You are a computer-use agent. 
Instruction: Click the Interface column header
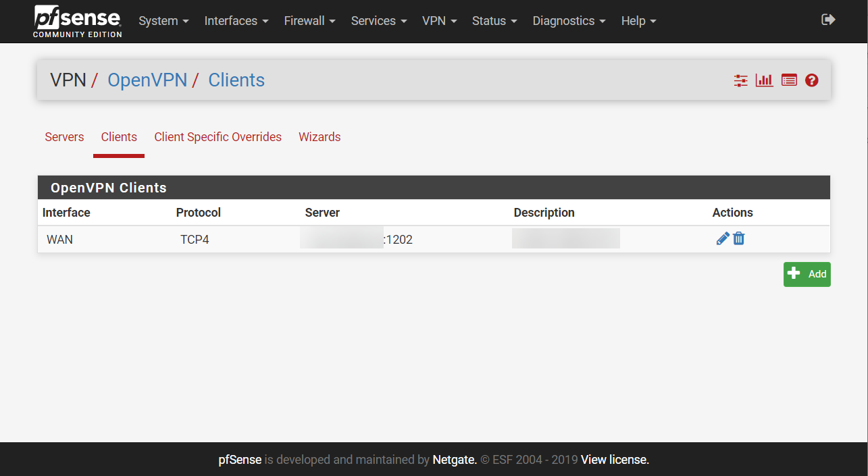pyautogui.click(x=66, y=213)
